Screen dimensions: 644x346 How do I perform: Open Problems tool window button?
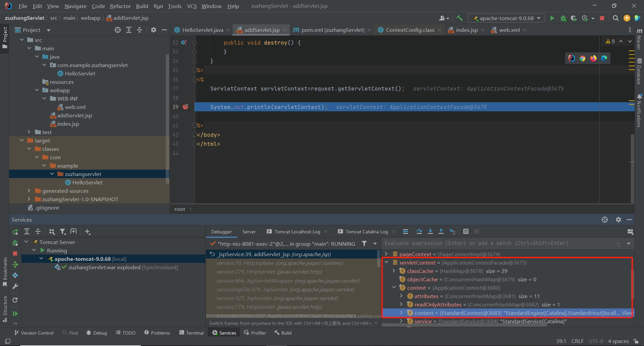[x=157, y=333]
